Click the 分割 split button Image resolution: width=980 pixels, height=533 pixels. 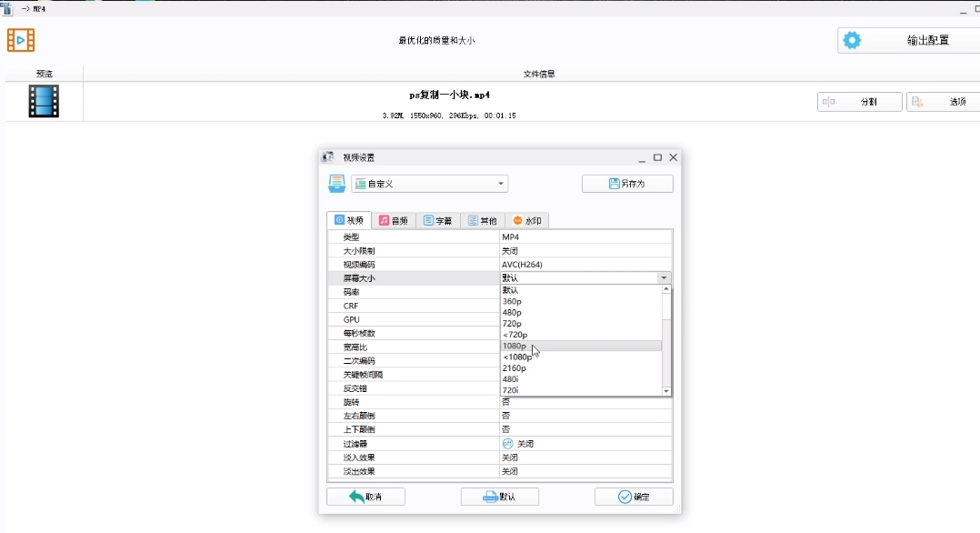pyautogui.click(x=859, y=102)
